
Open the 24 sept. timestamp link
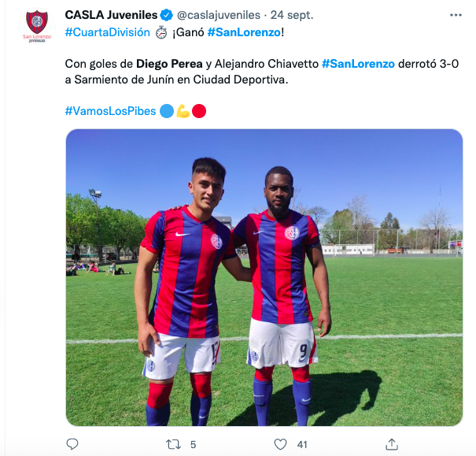292,15
